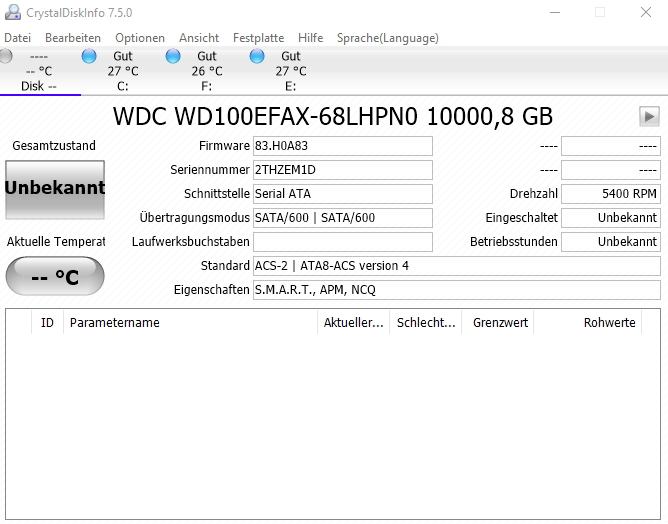Open the Sprache(Language) menu

[388, 38]
